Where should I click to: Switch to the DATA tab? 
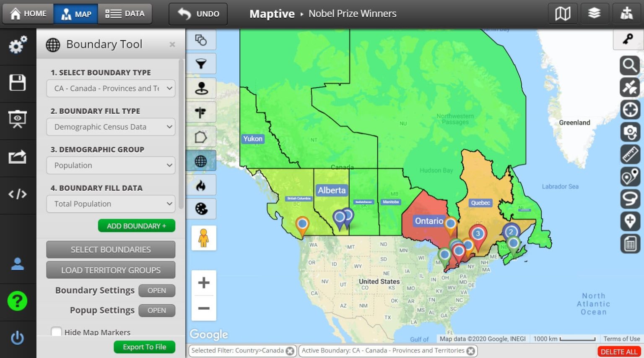point(125,13)
